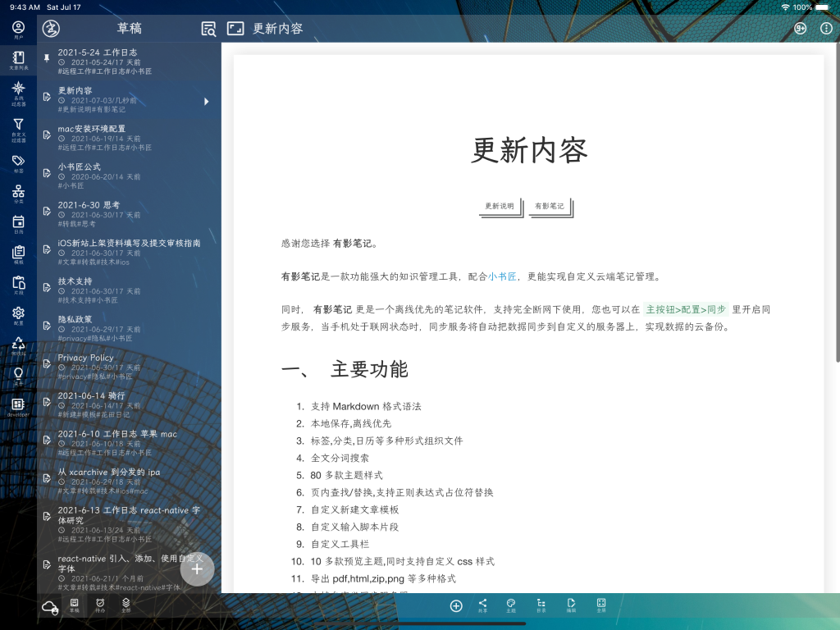Switch to the 草稿 bottom tab
The image size is (840, 630).
coord(75,605)
